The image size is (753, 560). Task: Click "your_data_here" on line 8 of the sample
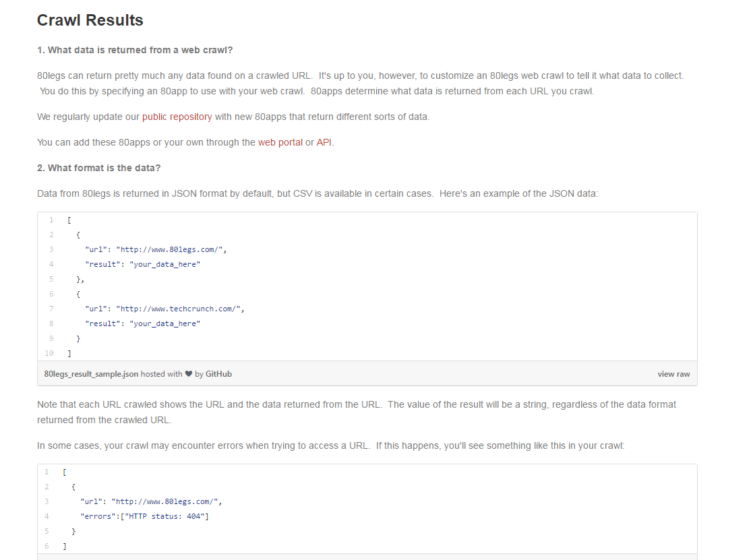(164, 323)
